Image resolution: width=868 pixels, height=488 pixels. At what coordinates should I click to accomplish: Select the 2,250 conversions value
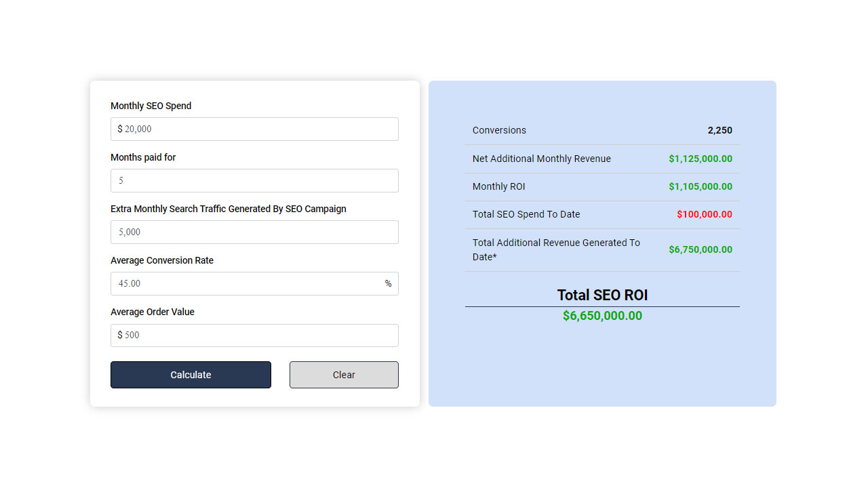tap(719, 130)
